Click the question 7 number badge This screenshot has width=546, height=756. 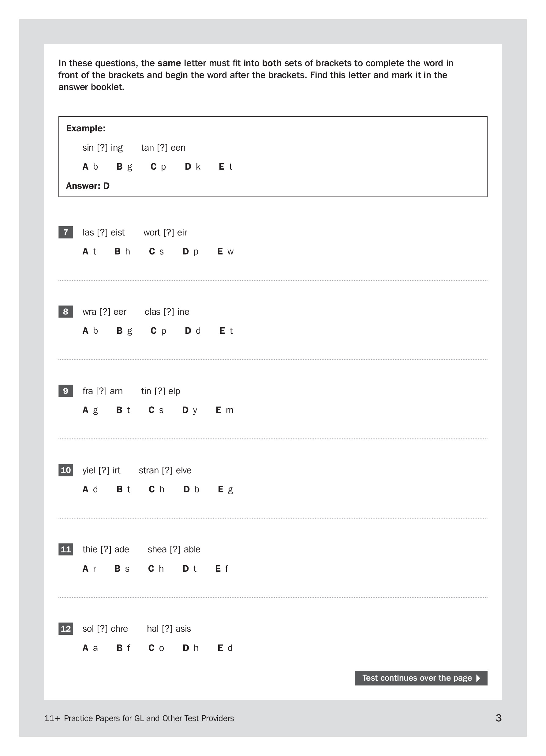coord(65,232)
